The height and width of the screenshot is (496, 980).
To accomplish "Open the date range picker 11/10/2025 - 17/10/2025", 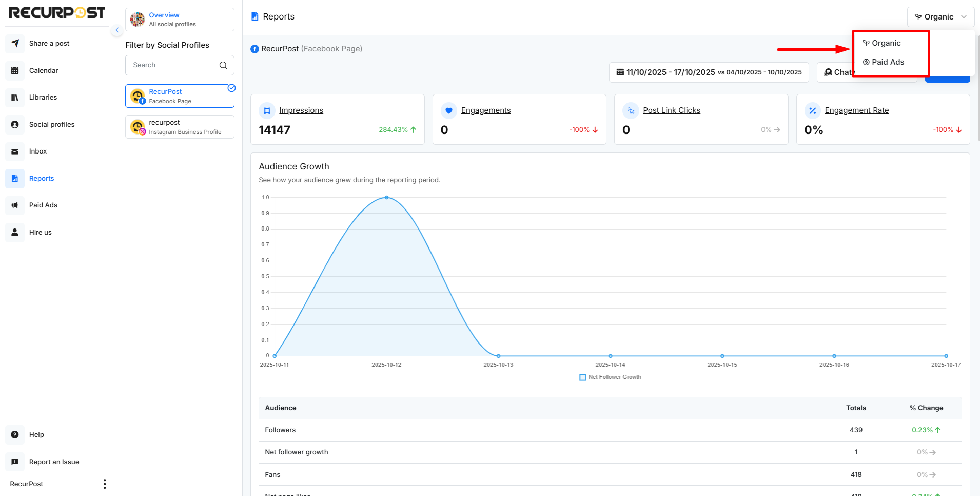I will click(x=709, y=72).
